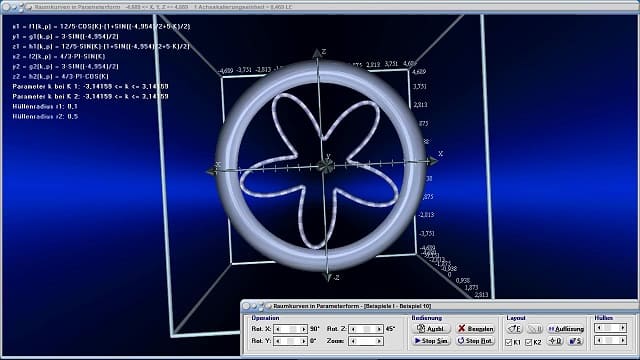Viewport: 640px width, 360px height.
Task: Click the S layout button
Action: coord(576,341)
